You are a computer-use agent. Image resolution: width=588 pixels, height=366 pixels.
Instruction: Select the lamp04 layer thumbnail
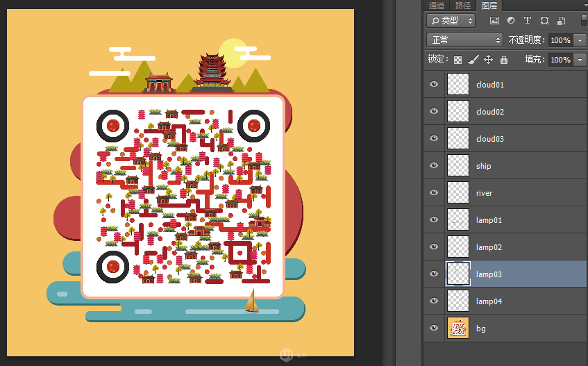458,301
